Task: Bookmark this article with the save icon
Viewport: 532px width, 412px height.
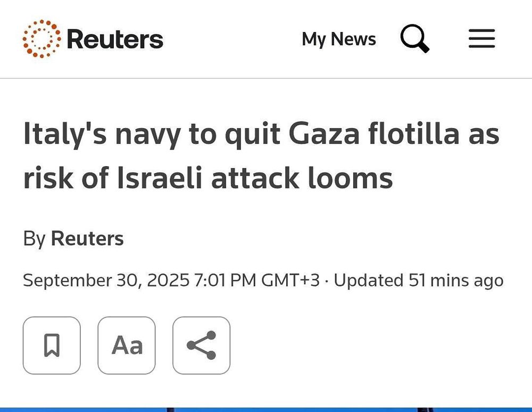Action: click(52, 345)
